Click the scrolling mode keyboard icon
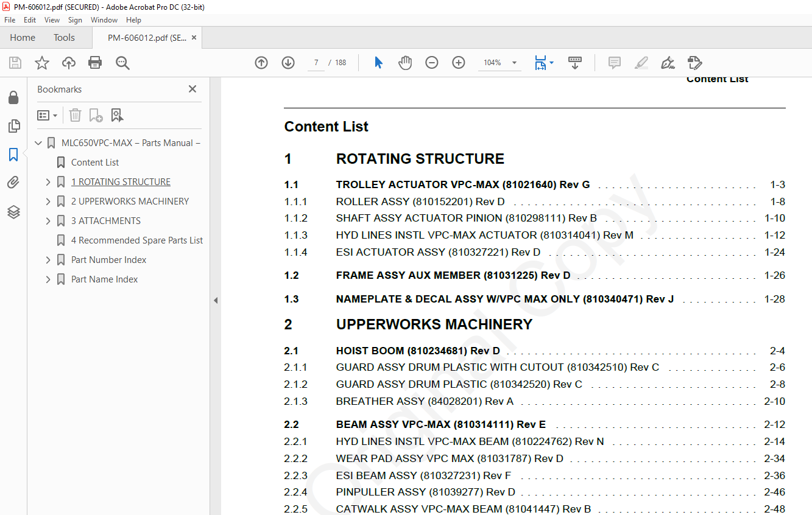812x515 pixels. click(575, 63)
